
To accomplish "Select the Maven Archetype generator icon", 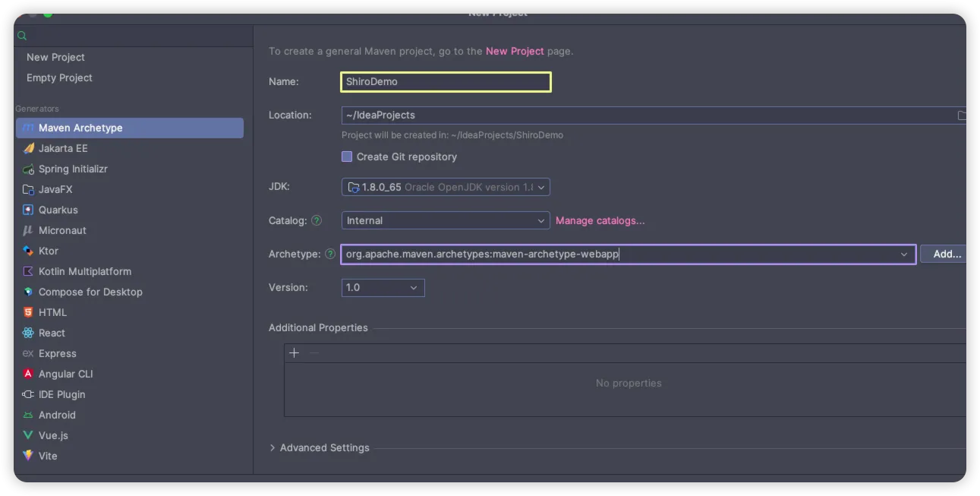I will click(x=28, y=128).
